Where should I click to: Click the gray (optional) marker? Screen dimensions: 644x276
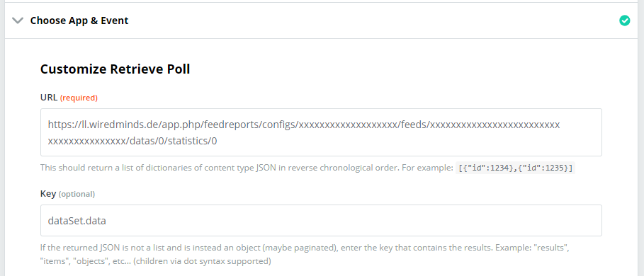(x=77, y=194)
